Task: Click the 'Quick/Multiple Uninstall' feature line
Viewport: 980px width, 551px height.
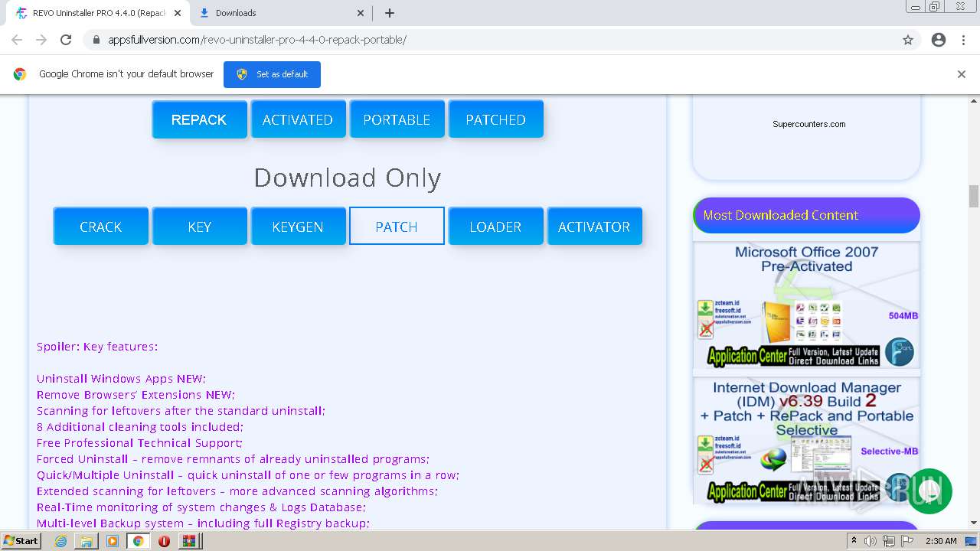Action: coord(248,475)
